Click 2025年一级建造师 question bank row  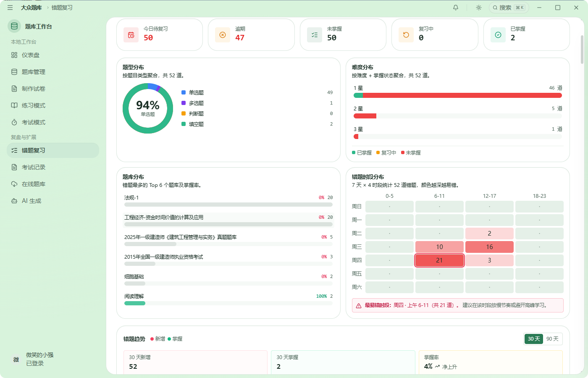tap(228, 240)
